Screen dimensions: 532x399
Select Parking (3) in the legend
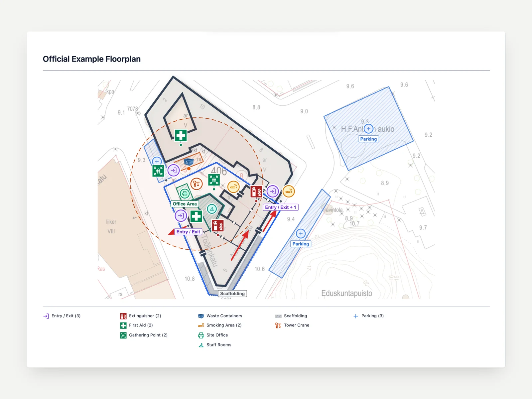(x=368, y=316)
